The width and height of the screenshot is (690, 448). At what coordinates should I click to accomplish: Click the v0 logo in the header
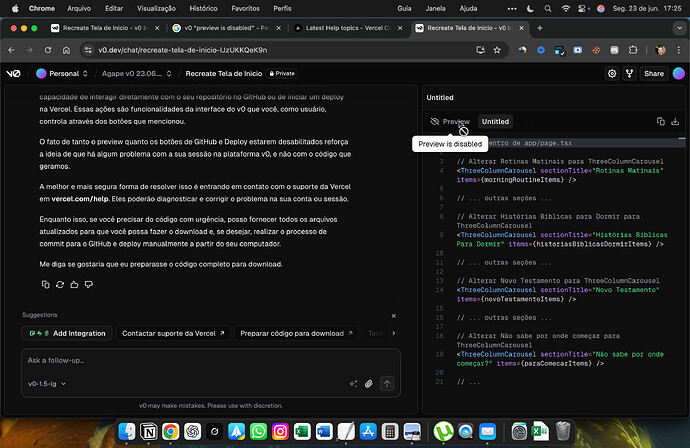13,73
